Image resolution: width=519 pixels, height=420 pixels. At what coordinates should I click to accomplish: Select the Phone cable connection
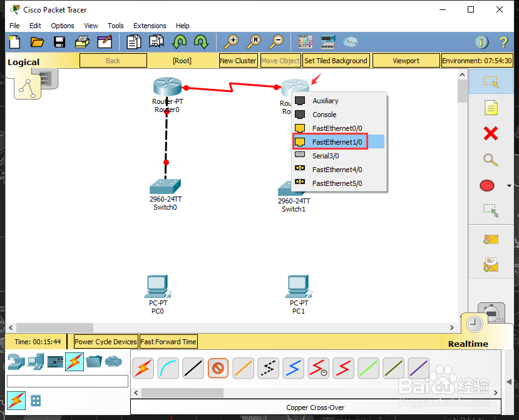coord(268,368)
